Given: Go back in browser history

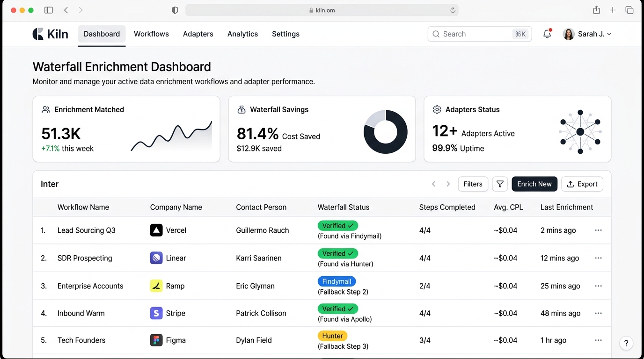Looking at the screenshot, I should [x=66, y=10].
